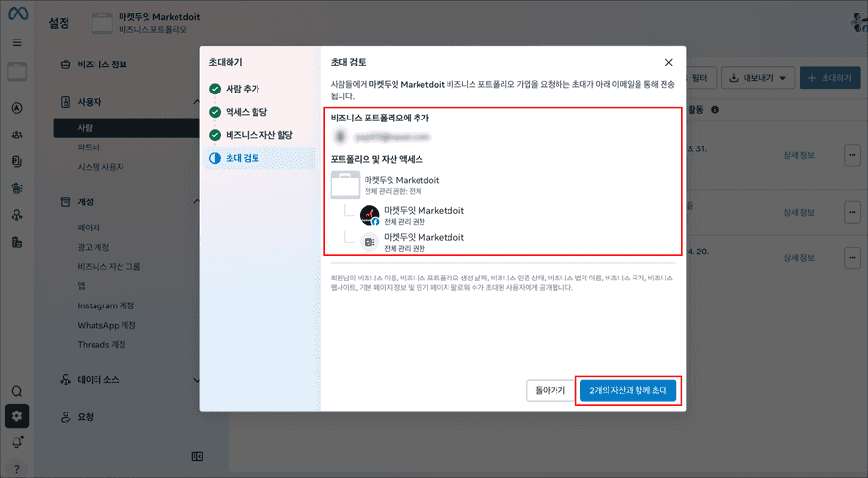Click the 포트폴리오 및 자산 액세스 heading
The width and height of the screenshot is (868, 478).
point(376,159)
